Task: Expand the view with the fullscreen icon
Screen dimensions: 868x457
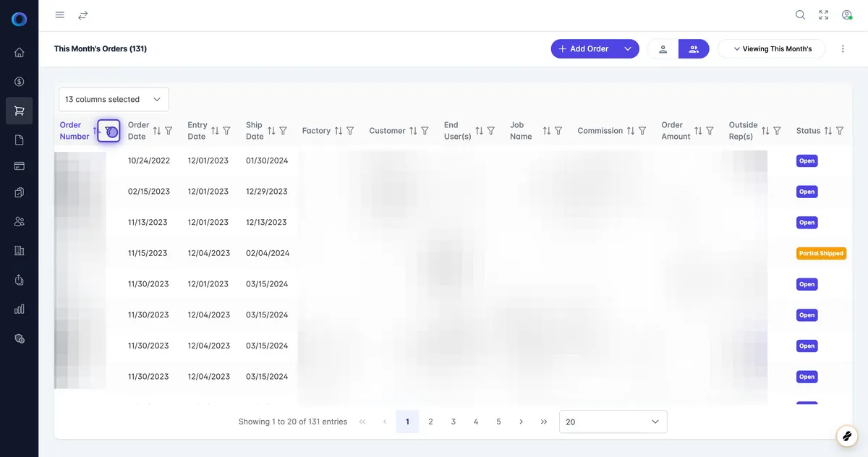Action: pyautogui.click(x=823, y=14)
